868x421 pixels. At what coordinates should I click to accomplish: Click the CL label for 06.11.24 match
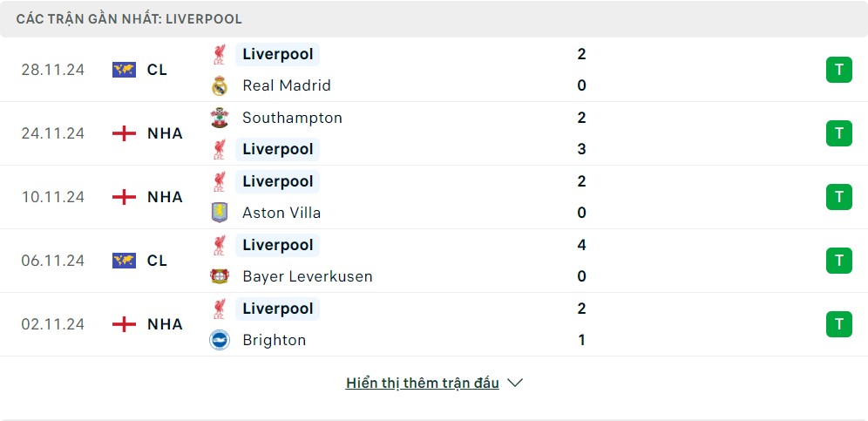(x=157, y=261)
